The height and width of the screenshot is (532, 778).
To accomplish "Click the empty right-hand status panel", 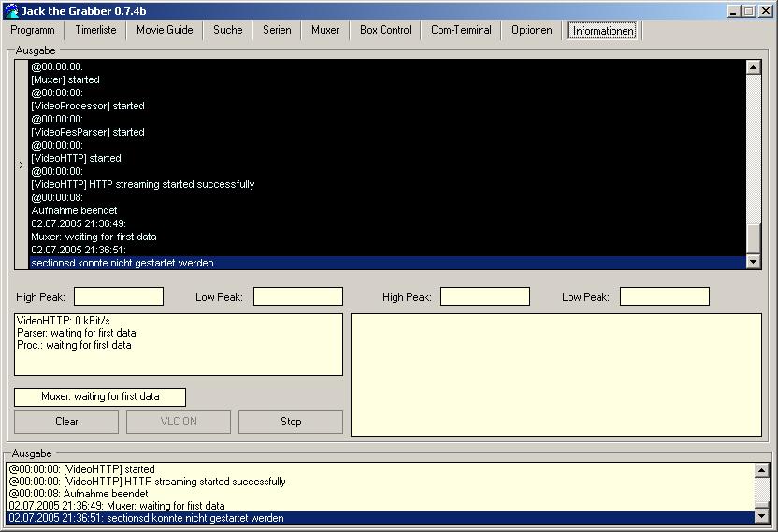I will (556, 375).
